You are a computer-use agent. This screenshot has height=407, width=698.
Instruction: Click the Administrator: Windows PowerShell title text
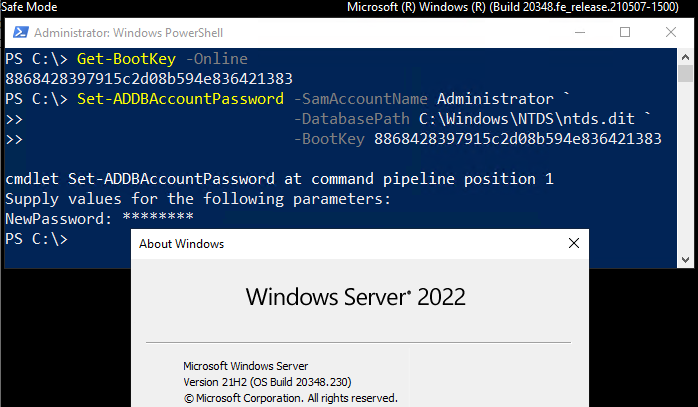coord(128,33)
